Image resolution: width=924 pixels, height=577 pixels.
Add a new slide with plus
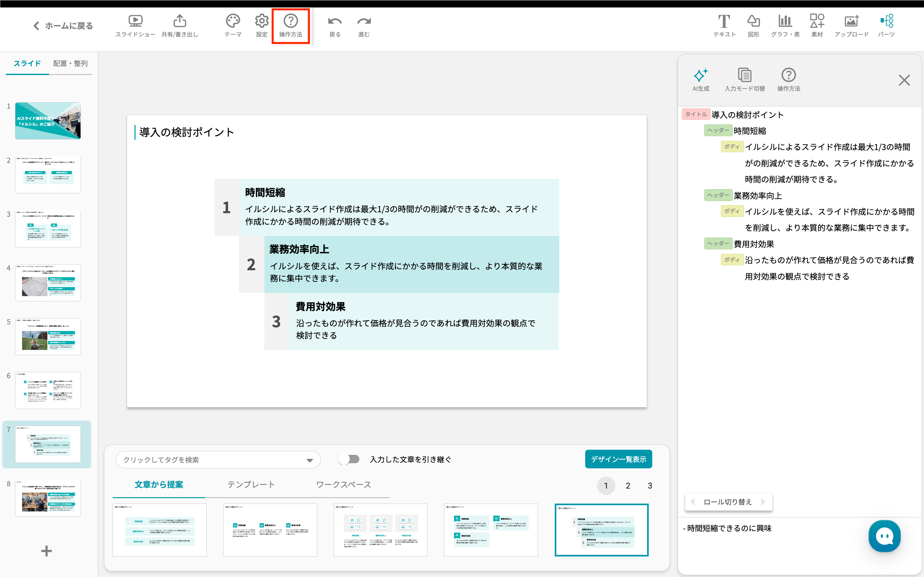(46, 551)
